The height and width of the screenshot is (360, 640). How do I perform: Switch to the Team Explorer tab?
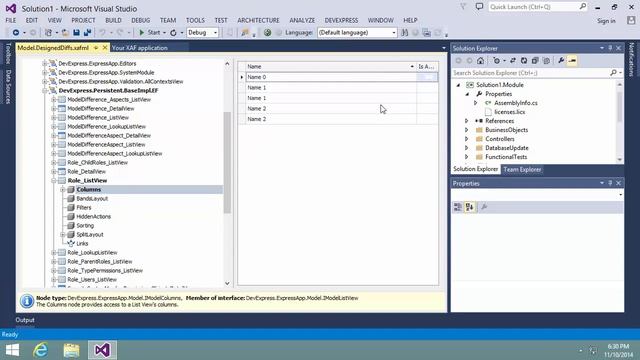(x=522, y=169)
